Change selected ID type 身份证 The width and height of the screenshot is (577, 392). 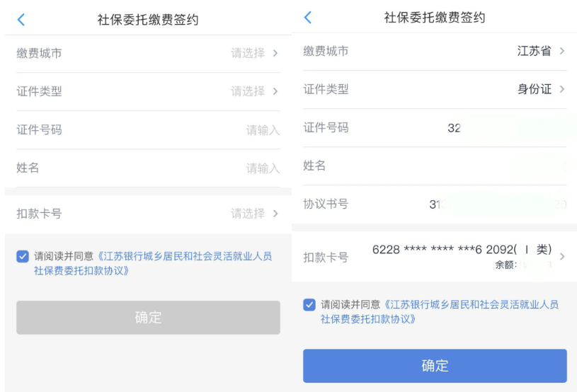(x=534, y=89)
